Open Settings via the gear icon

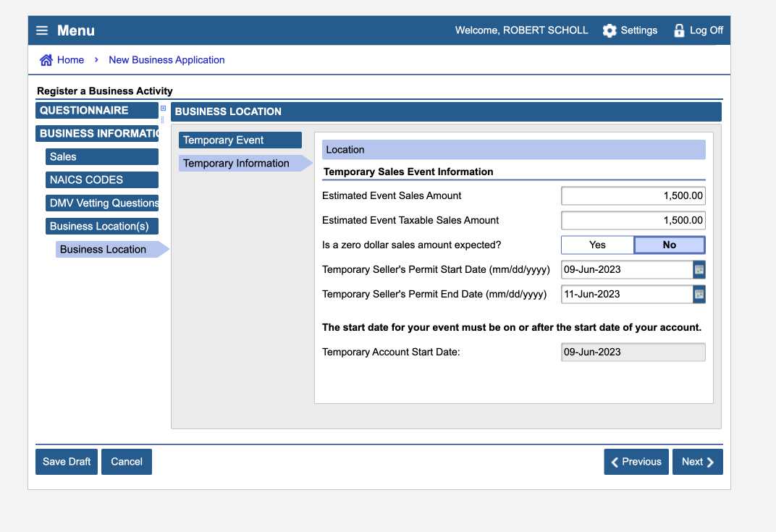(610, 30)
